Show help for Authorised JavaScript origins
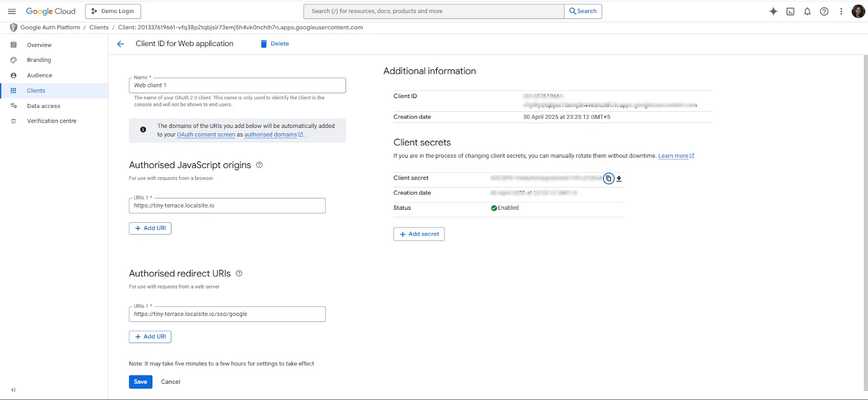 (259, 165)
